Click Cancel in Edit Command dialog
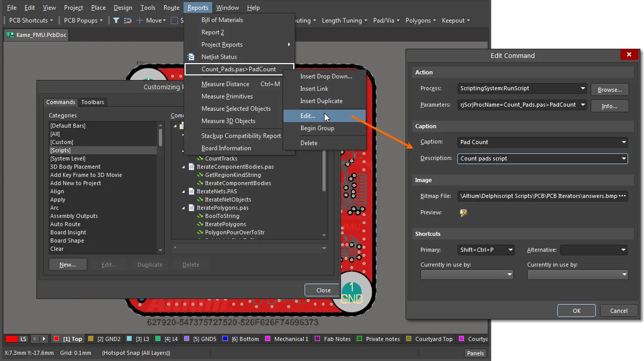 (618, 310)
